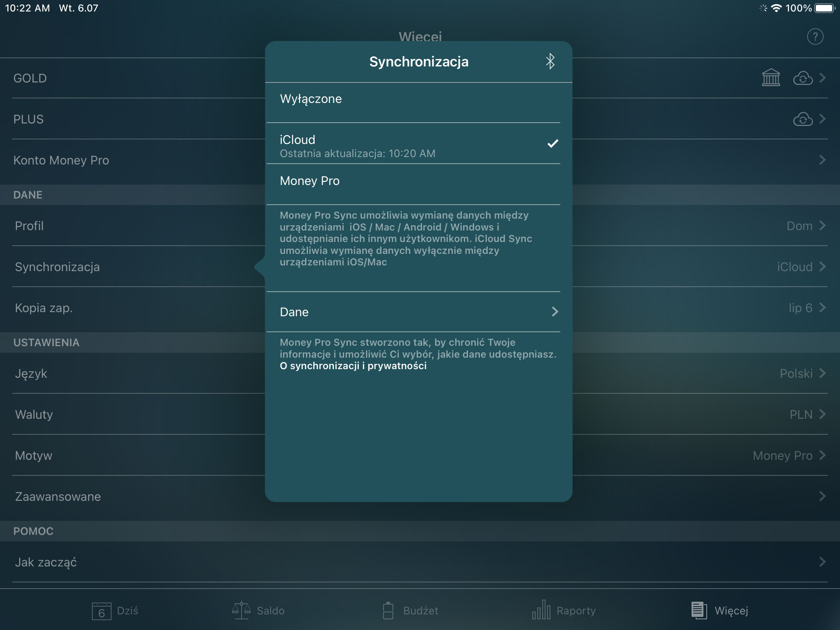Screen dimensions: 840x630
Task: Click O synchronizacji i prywatności link
Action: click(x=354, y=365)
